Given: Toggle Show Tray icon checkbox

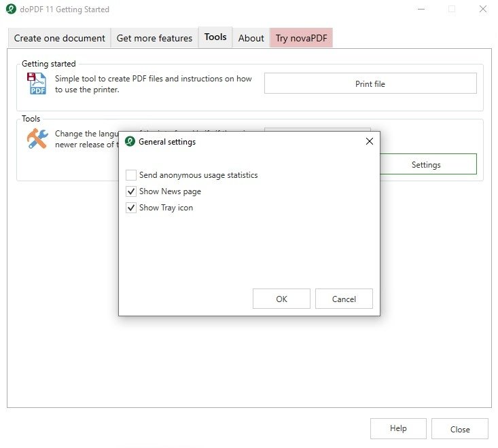Looking at the screenshot, I should (131, 208).
